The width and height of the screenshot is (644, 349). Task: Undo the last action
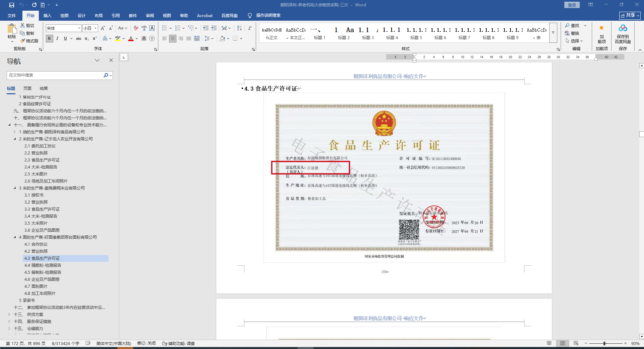(x=21, y=5)
